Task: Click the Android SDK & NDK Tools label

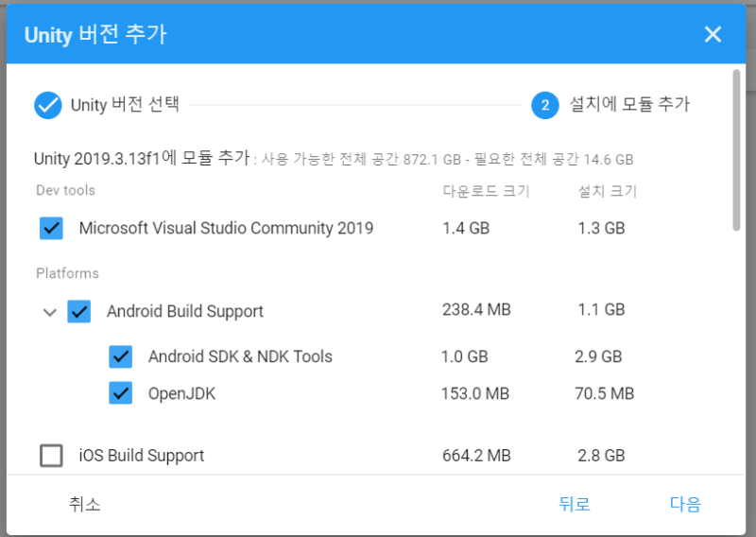Action: coord(240,356)
